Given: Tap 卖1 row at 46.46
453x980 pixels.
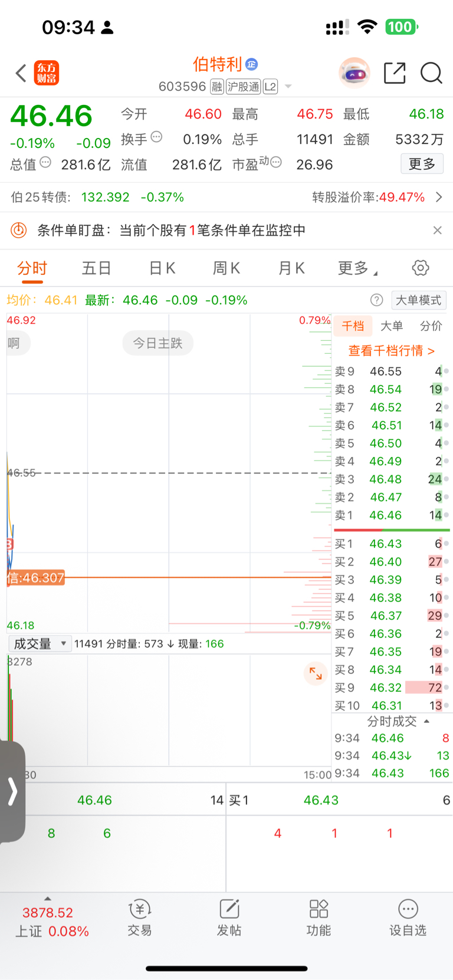Looking at the screenshot, I should 392,515.
